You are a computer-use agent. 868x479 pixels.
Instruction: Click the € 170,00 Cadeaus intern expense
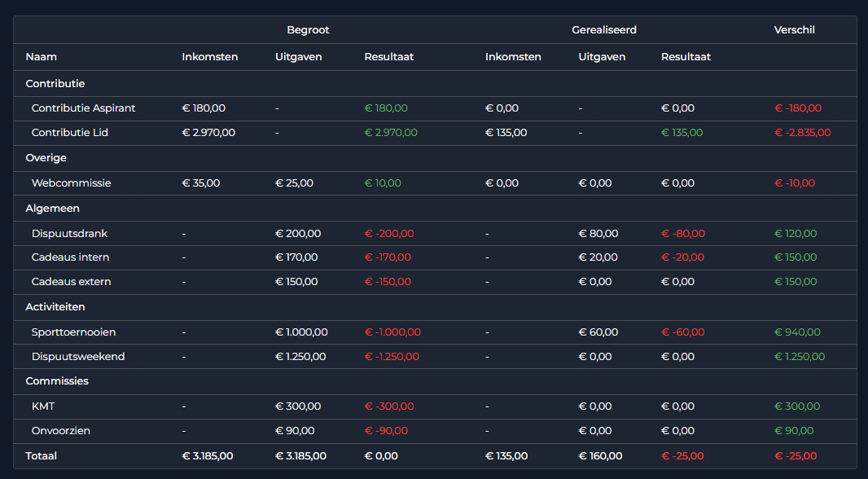pyautogui.click(x=296, y=257)
